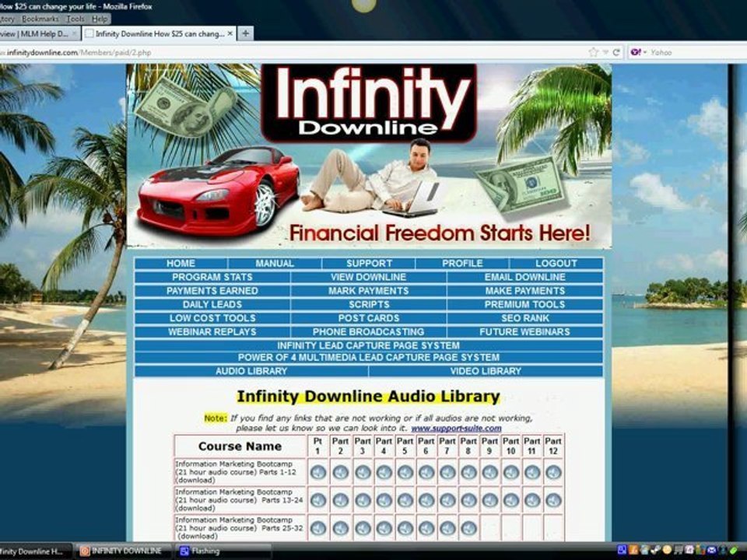The height and width of the screenshot is (560, 747).
Task: Play Part 12 audio of Bootcamp Parts 13-24
Action: click(553, 500)
